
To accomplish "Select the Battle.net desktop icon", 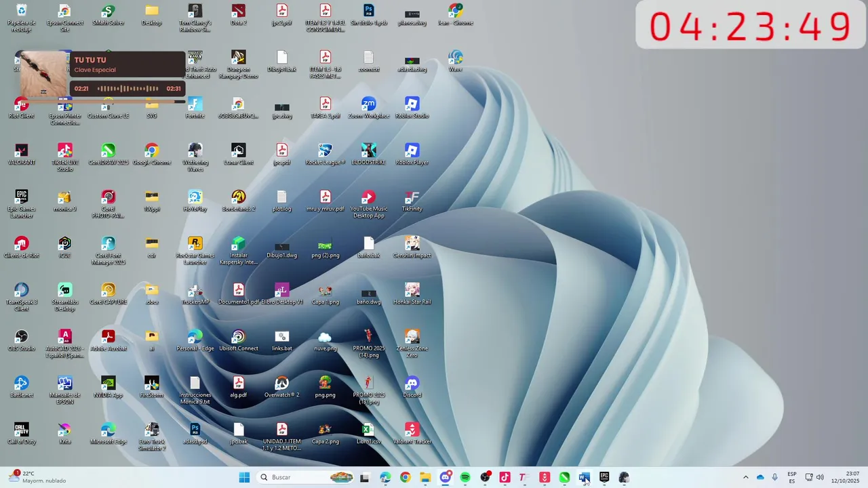I will click(22, 387).
